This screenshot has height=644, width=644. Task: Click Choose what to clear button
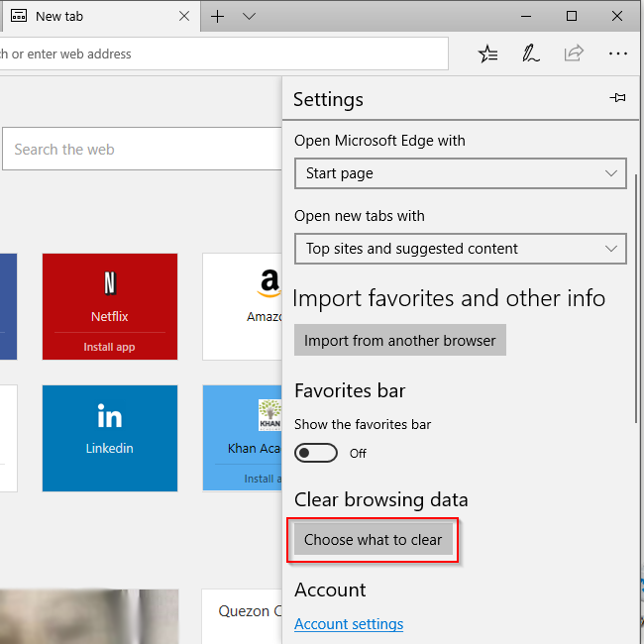pos(373,539)
